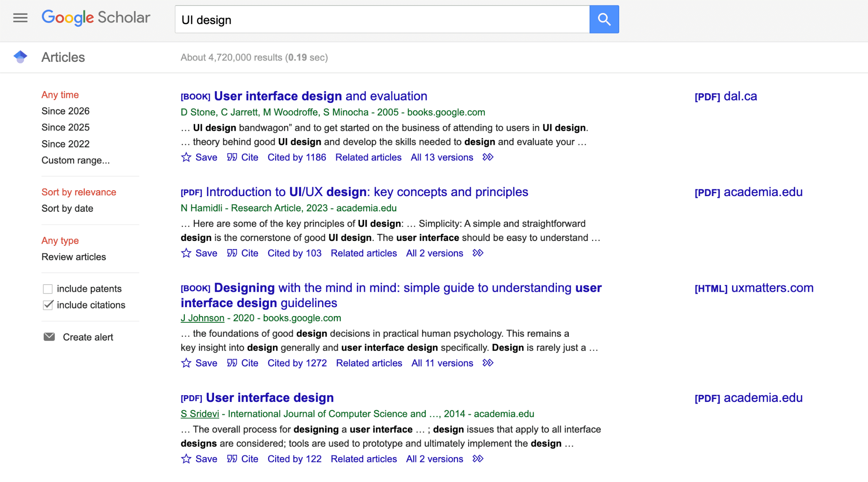Click star icon on 'Introduction to UI/UX design' result
Screen dimensions: 868x482
point(186,253)
